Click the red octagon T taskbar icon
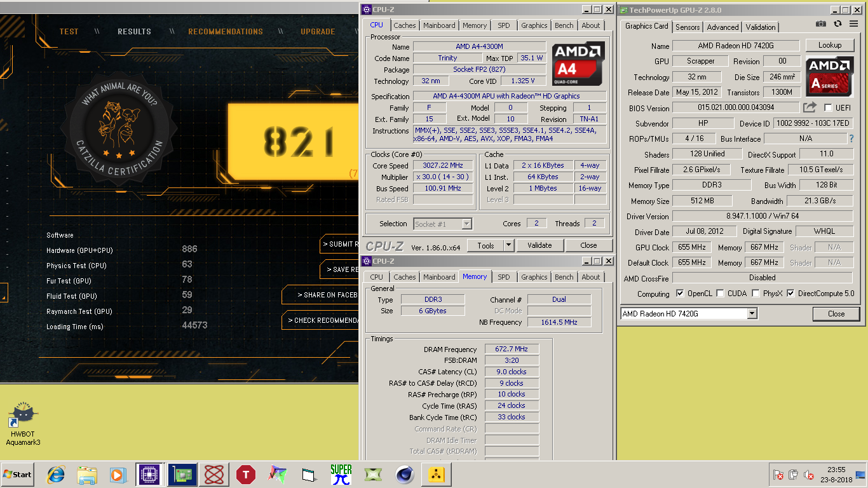Screen dimensions: 868x488 (246, 475)
